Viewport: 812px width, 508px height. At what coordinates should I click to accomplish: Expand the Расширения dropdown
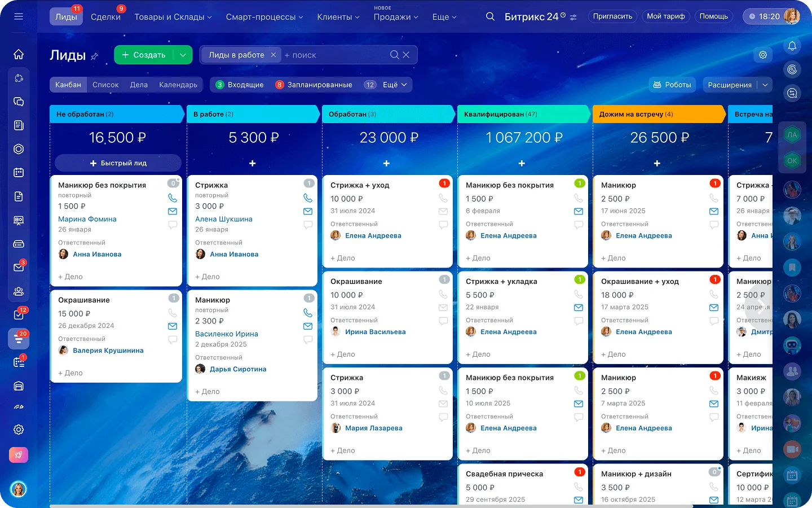coord(765,84)
